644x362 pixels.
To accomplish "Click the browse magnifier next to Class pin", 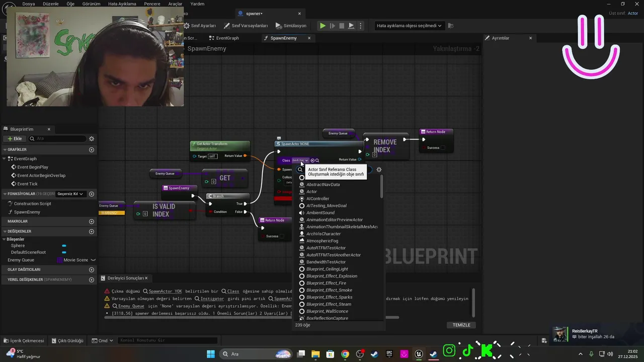I will (x=317, y=160).
